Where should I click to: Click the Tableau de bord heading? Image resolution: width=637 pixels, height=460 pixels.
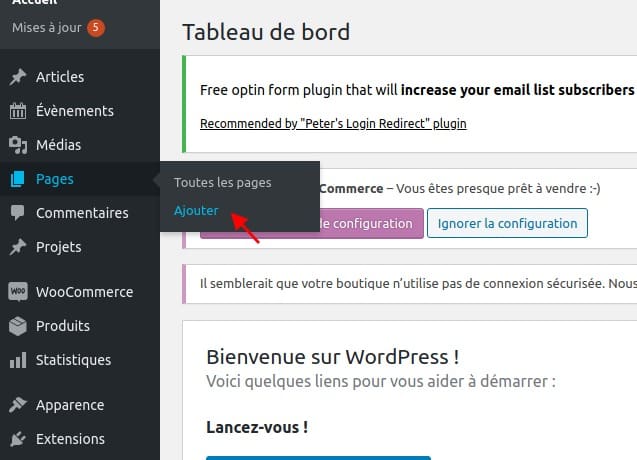pos(266,32)
